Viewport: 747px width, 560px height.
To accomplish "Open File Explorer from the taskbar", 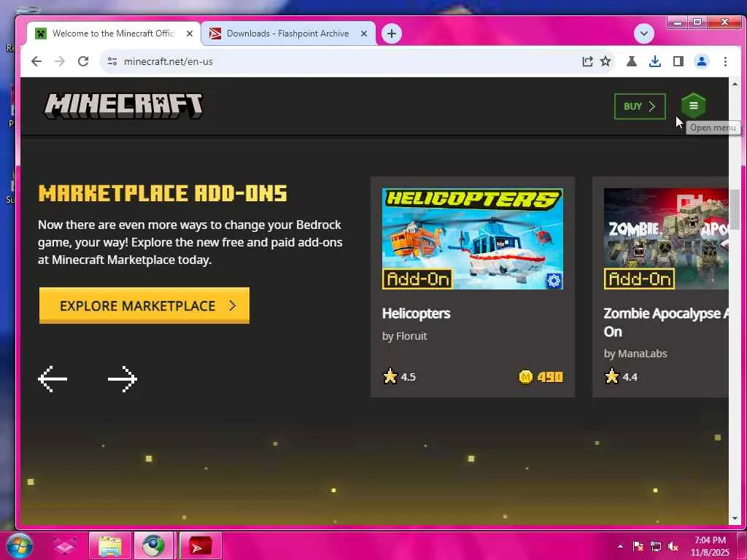I will tap(110, 545).
